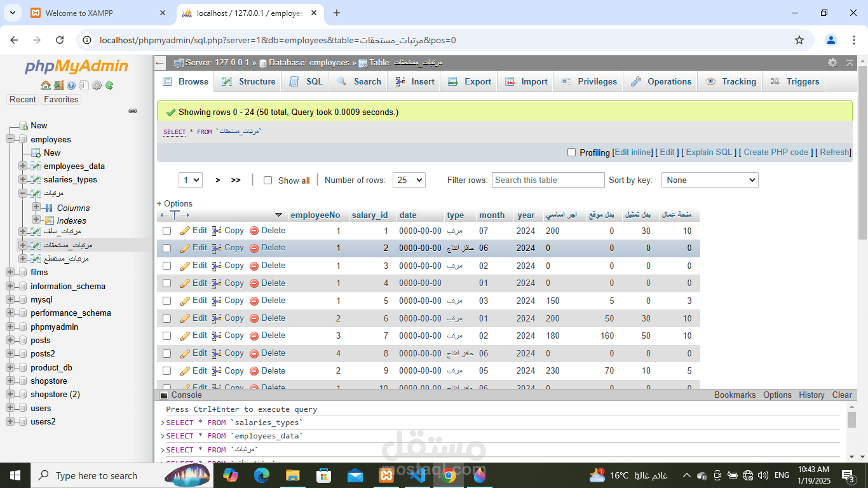Image resolution: width=868 pixels, height=488 pixels.
Task: Click the Explain SQL link
Action: [x=709, y=152]
